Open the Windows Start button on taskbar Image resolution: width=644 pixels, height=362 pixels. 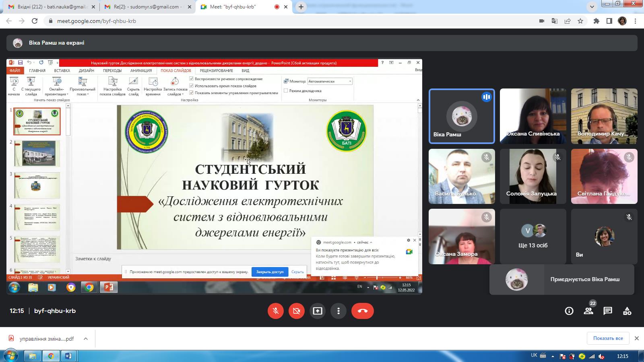tap(11, 356)
